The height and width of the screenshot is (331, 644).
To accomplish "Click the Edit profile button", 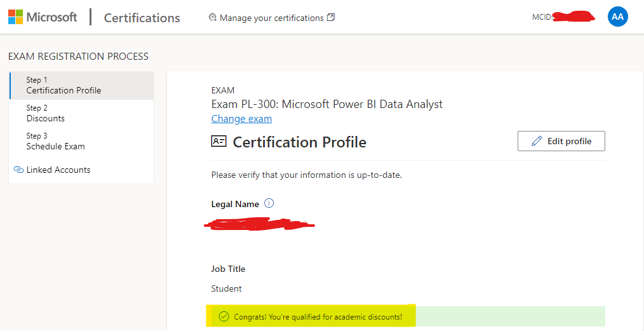I will click(x=561, y=141).
